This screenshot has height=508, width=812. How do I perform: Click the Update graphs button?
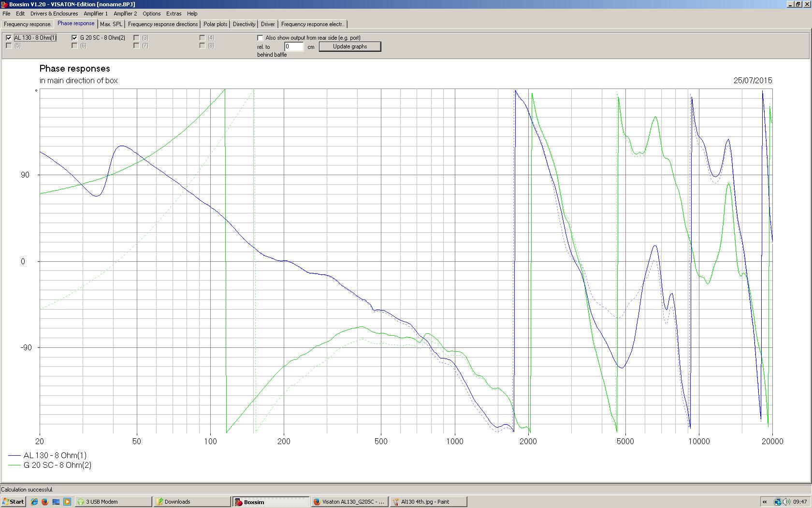tap(350, 46)
